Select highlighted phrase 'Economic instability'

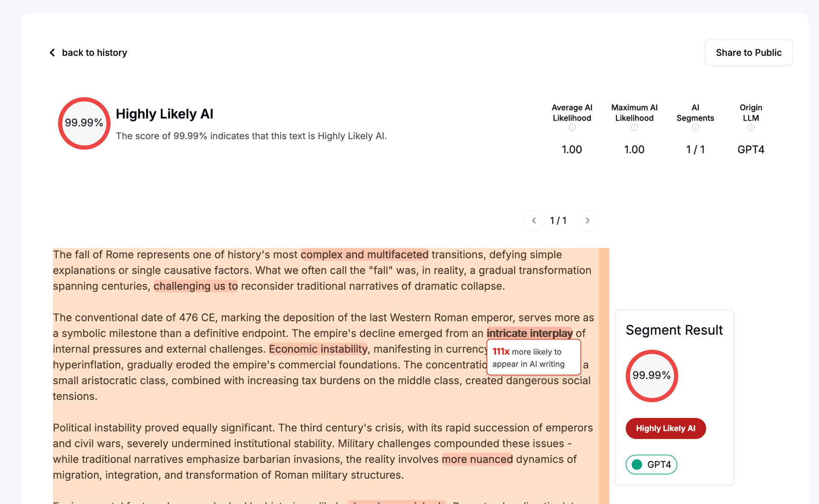(x=318, y=349)
